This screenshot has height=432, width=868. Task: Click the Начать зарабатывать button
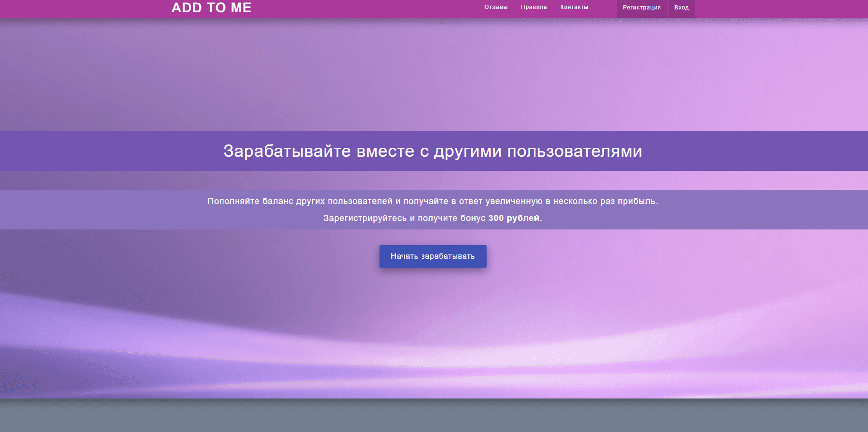pos(432,256)
